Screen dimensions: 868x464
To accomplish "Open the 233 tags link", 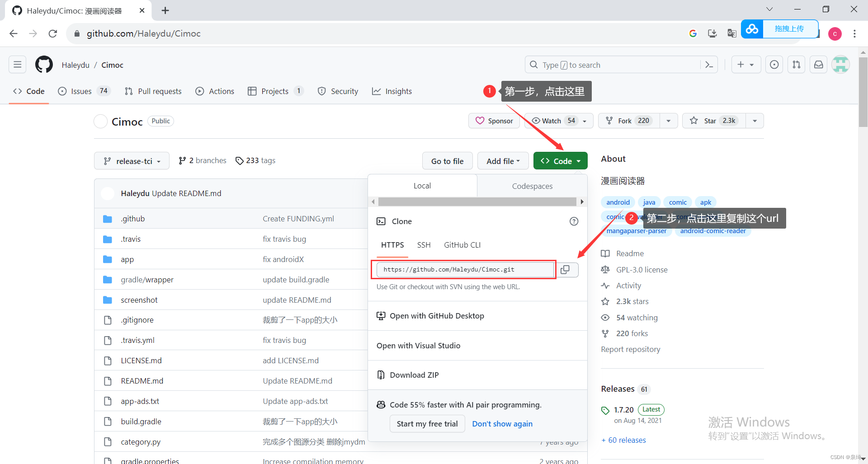I will tap(255, 160).
